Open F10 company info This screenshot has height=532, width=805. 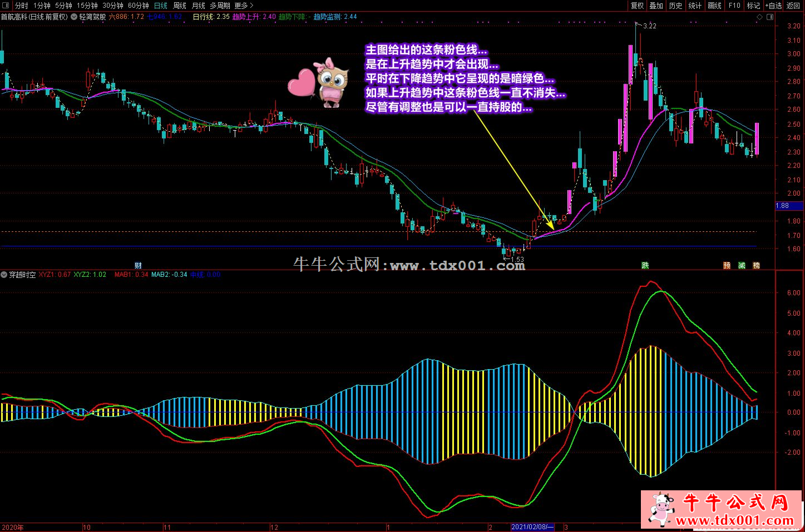[734, 6]
